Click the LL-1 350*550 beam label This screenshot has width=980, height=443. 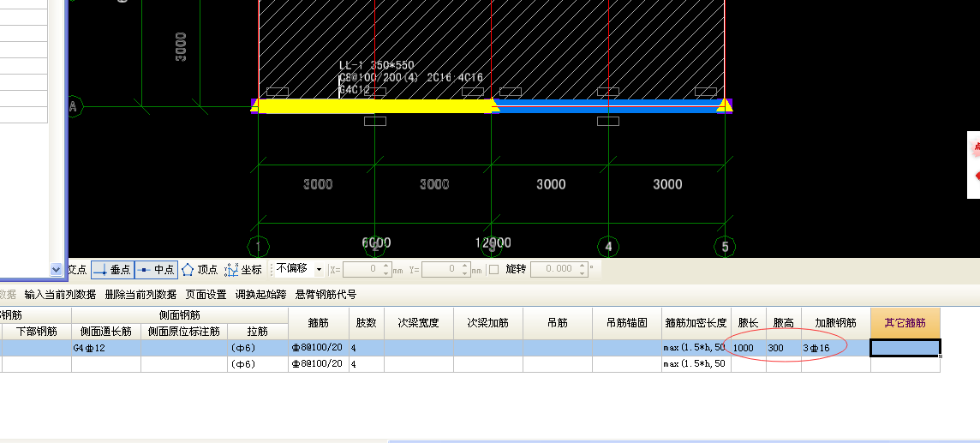tap(376, 65)
